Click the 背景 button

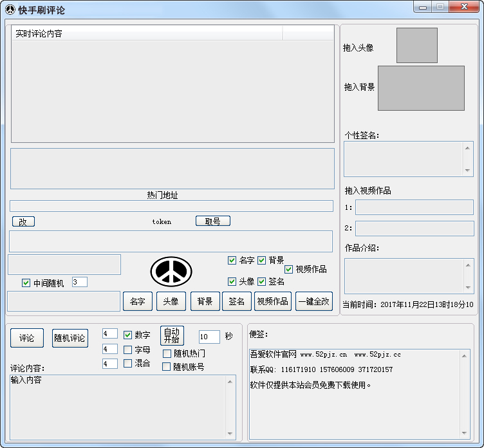[205, 301]
